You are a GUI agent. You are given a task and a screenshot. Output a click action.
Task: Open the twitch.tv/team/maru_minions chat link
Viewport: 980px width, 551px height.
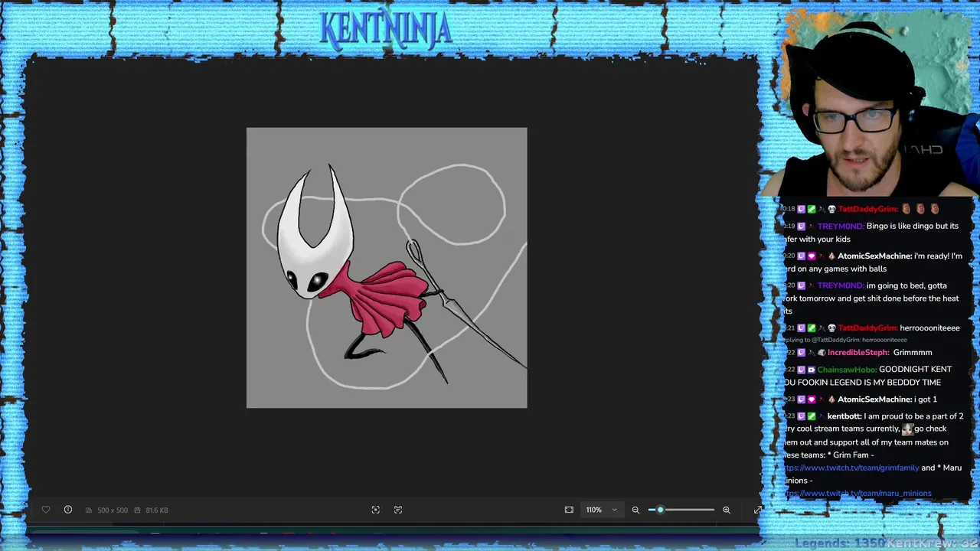click(x=857, y=494)
